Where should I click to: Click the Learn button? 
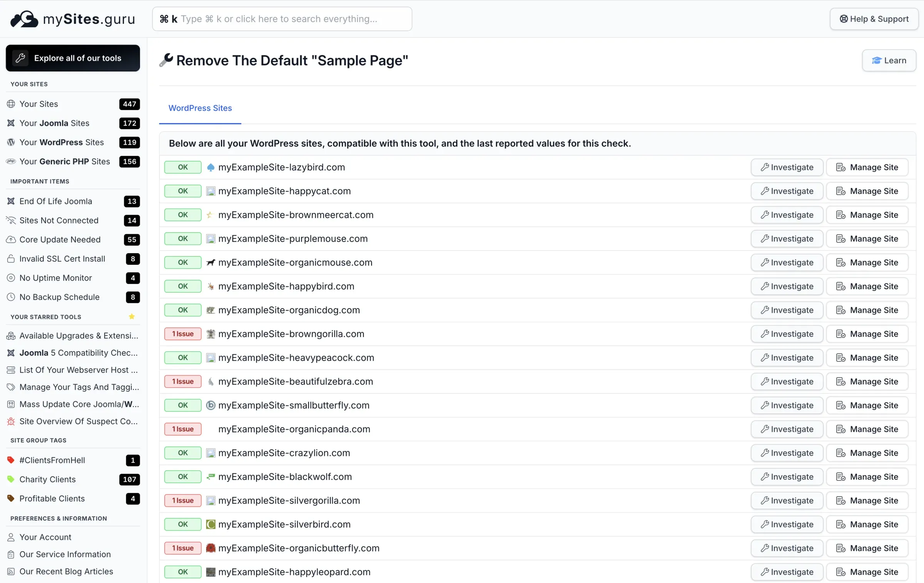pyautogui.click(x=889, y=60)
